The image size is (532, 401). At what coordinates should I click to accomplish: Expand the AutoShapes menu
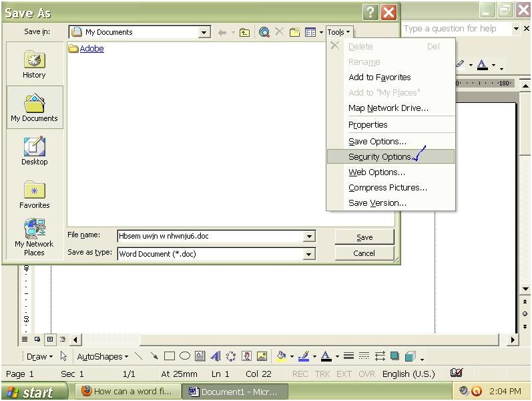coord(102,357)
